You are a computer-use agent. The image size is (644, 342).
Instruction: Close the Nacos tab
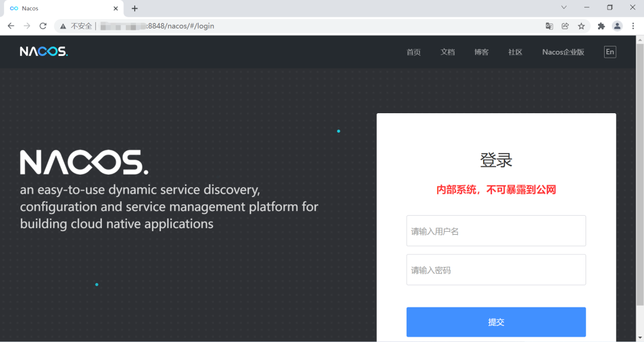point(116,8)
